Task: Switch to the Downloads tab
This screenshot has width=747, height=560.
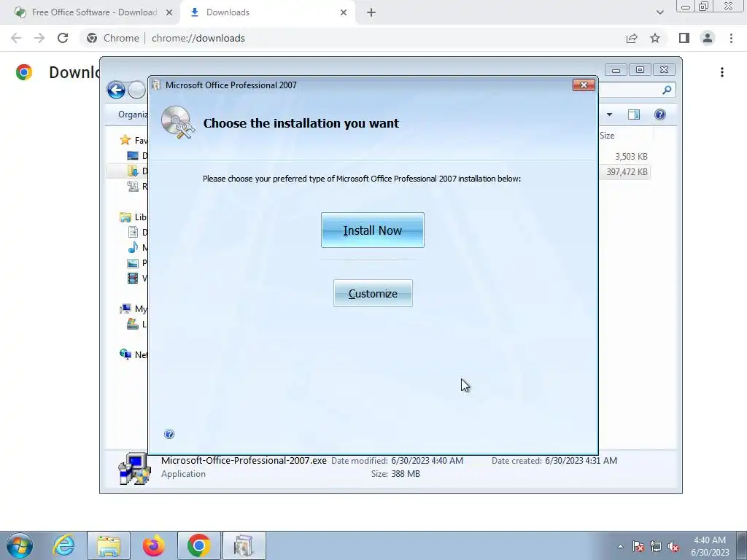Action: click(x=267, y=12)
